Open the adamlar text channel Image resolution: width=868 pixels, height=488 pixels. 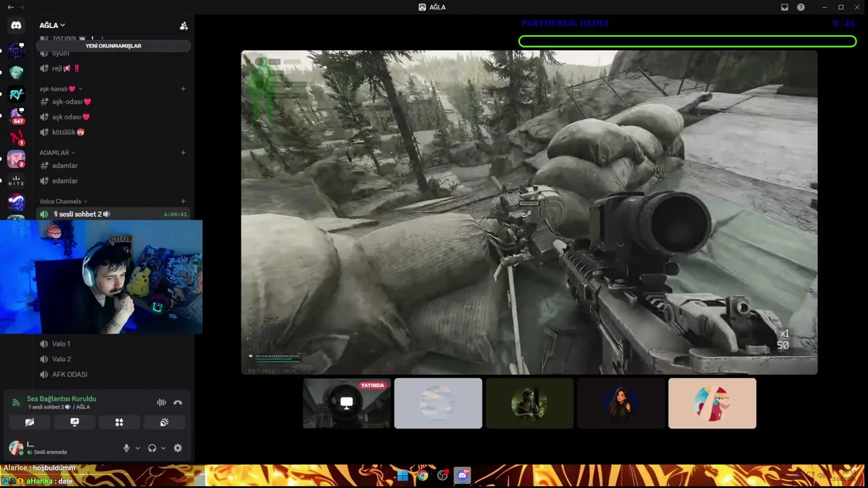tap(113, 165)
